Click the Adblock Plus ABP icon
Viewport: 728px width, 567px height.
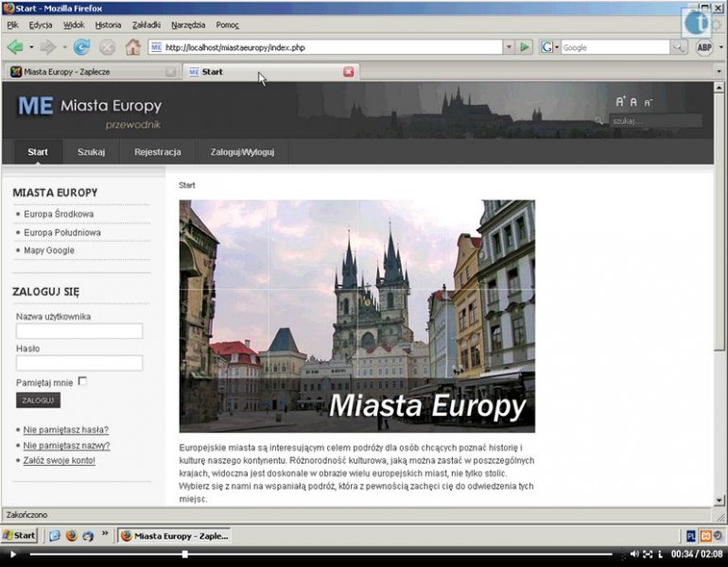(x=703, y=46)
